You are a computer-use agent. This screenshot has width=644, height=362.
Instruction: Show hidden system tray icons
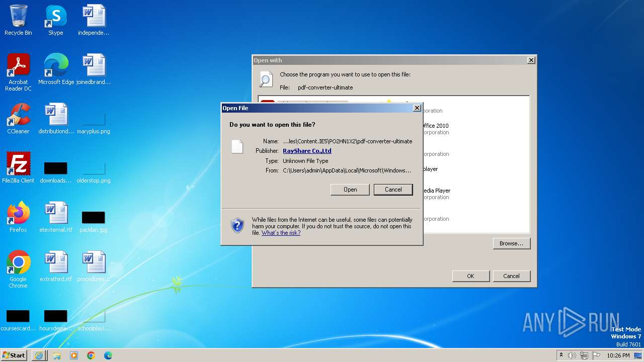[561, 355]
